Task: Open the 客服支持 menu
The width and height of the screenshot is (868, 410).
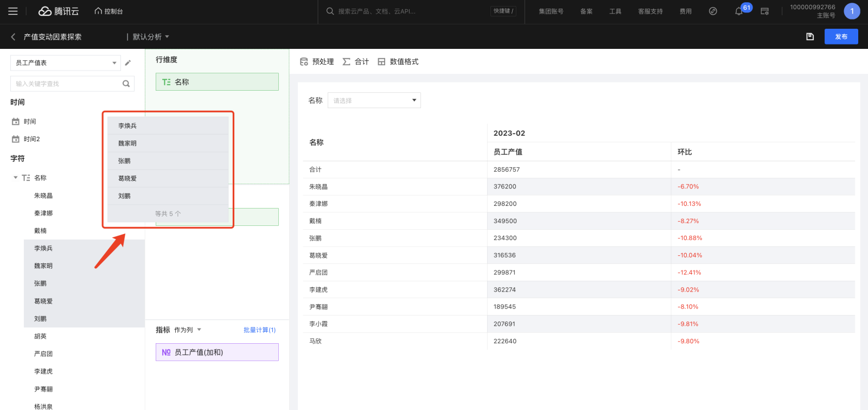Action: click(650, 11)
